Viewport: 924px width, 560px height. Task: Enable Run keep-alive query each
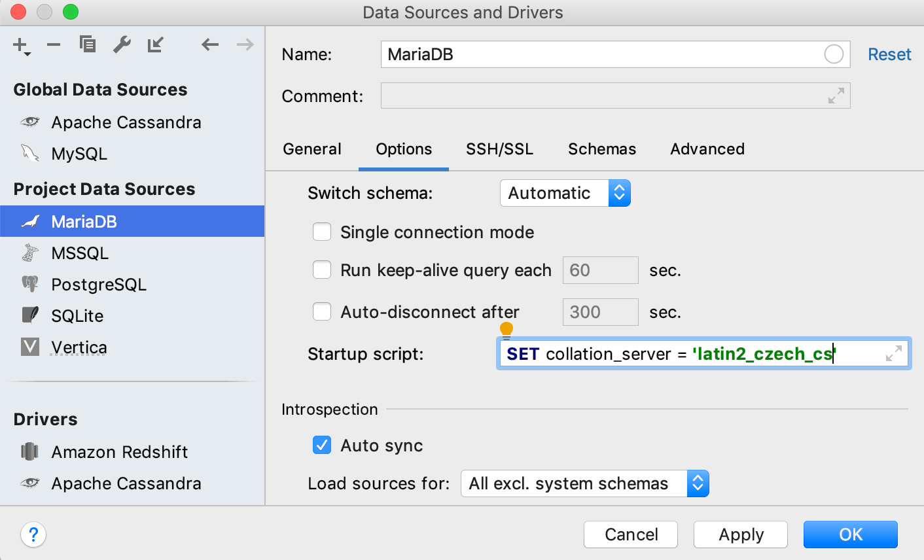322,270
